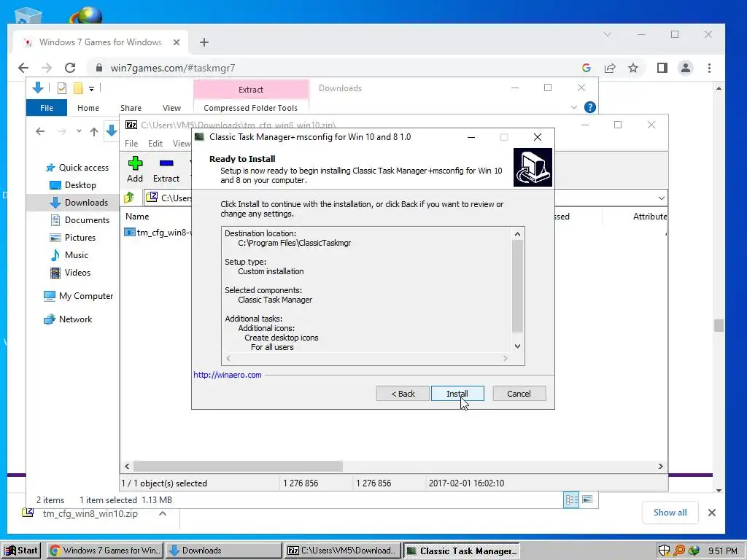Screen dimensions: 747x560
Task: Bookmark this page with the star icon
Action: [632, 68]
